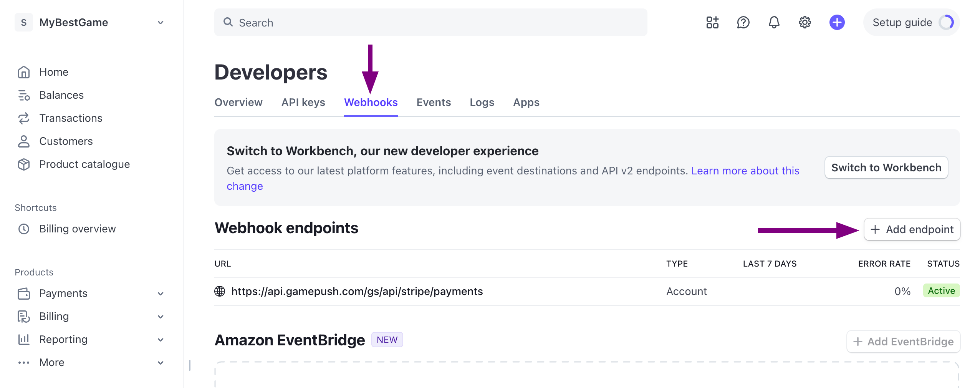
Task: Expand the More submenu chevron
Action: point(161,363)
